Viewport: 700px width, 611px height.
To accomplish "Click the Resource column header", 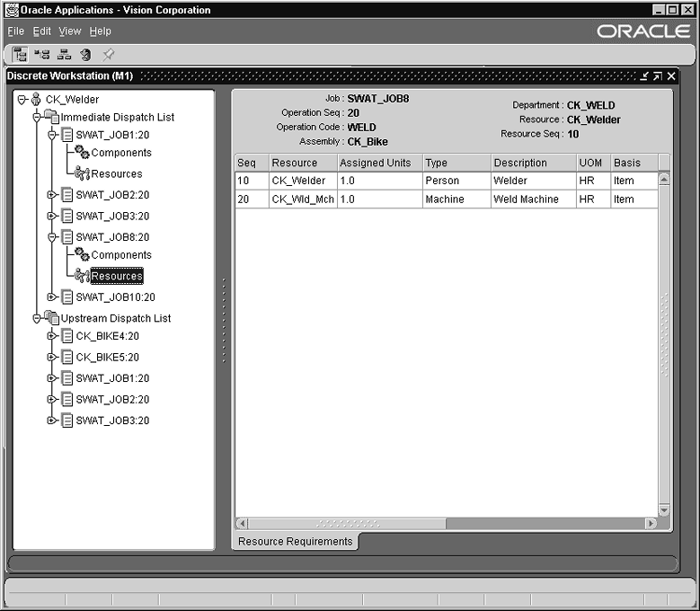I will 303,163.
